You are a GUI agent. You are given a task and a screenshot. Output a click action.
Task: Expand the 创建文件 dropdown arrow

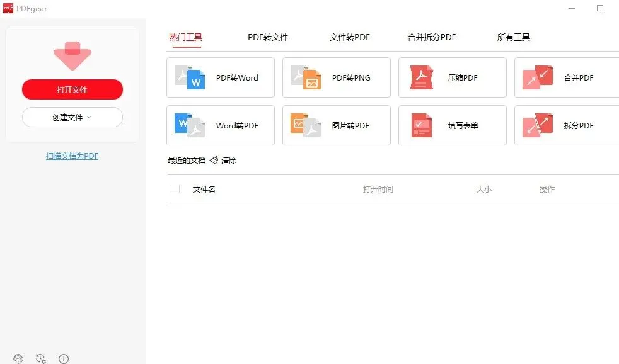(x=90, y=117)
